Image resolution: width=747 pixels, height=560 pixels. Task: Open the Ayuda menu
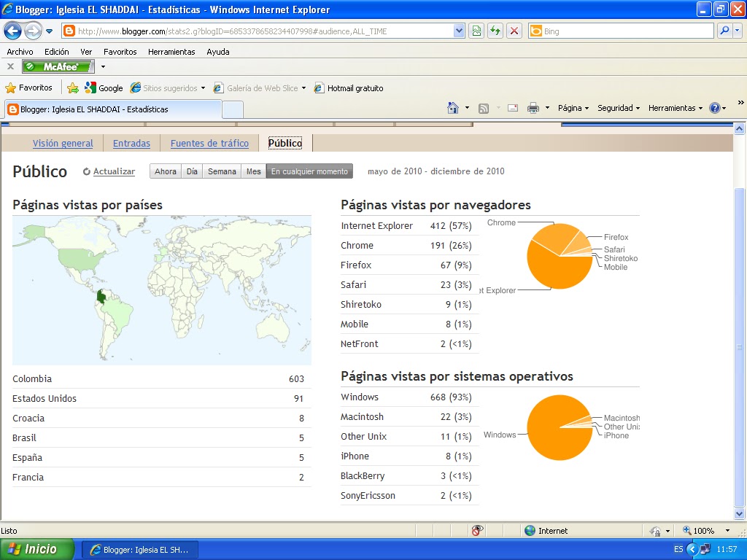[217, 52]
